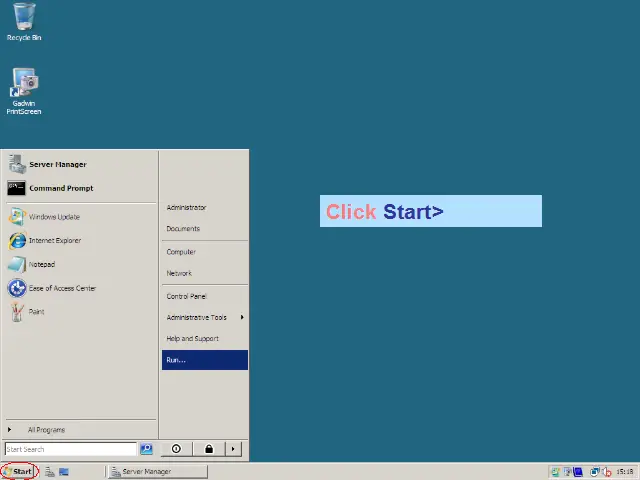Click the Start button
The width and height of the screenshot is (640, 480).
(x=20, y=472)
